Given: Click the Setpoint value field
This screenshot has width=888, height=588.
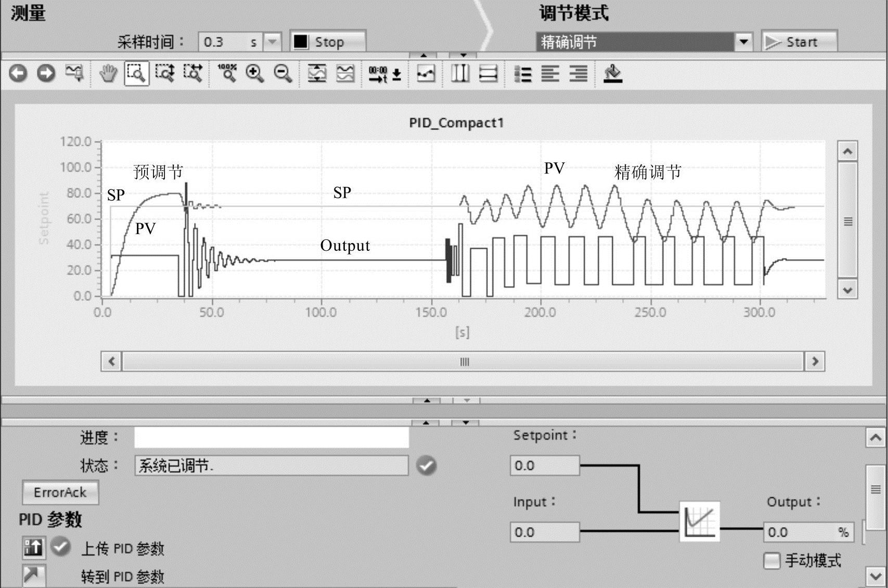Looking at the screenshot, I should [x=545, y=465].
